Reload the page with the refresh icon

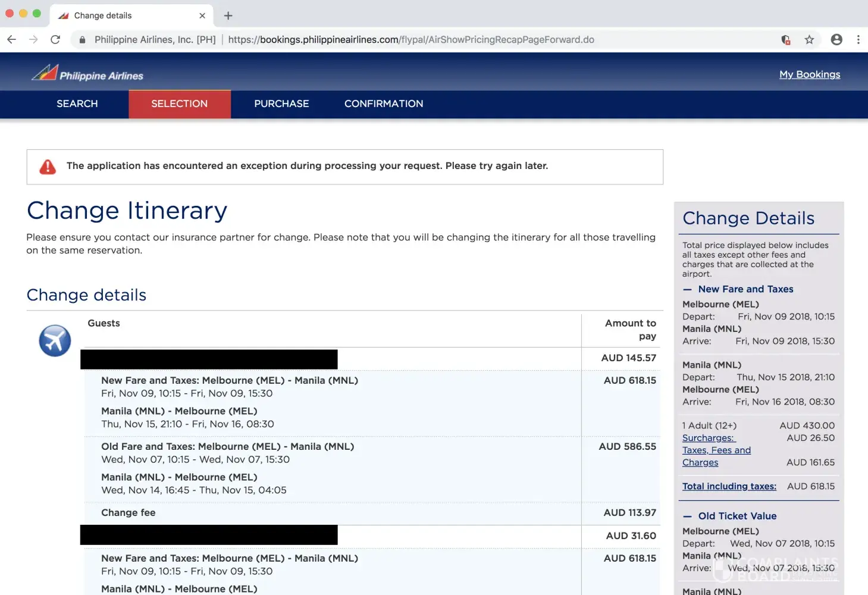(55, 39)
